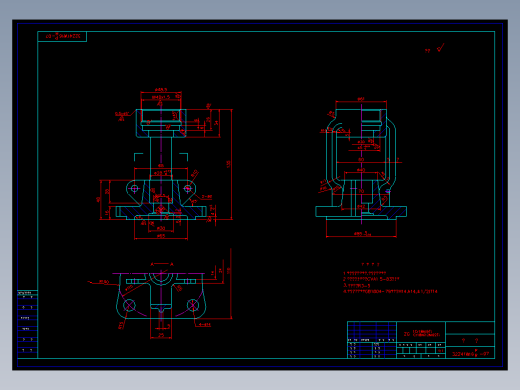Click the 2-ø6 hole callout

[207, 197]
